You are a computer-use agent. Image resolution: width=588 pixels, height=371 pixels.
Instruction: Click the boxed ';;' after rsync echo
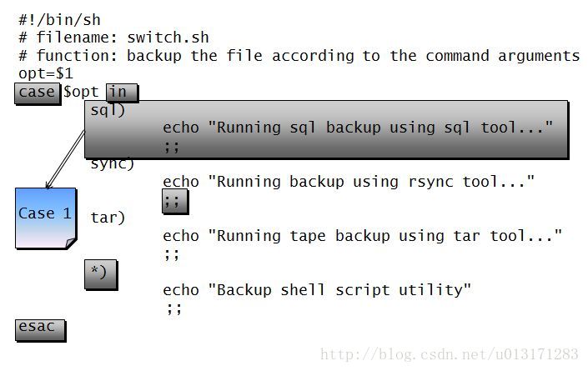coord(175,201)
